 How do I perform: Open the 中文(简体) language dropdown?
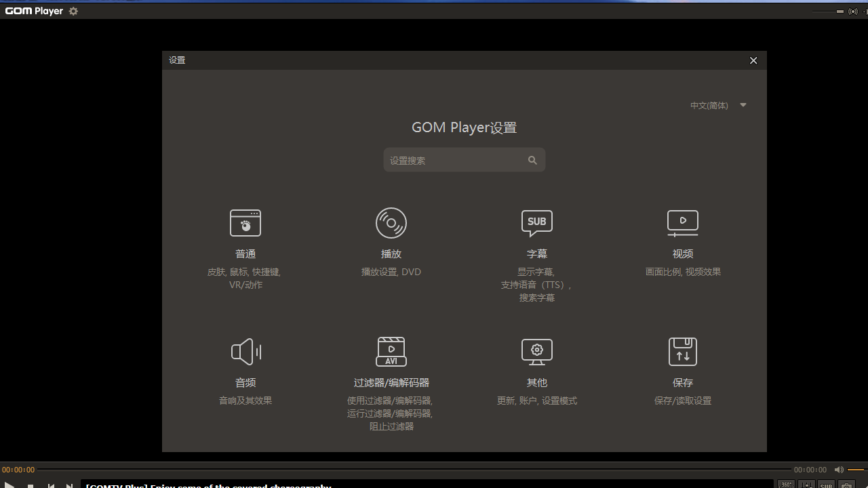pos(717,105)
